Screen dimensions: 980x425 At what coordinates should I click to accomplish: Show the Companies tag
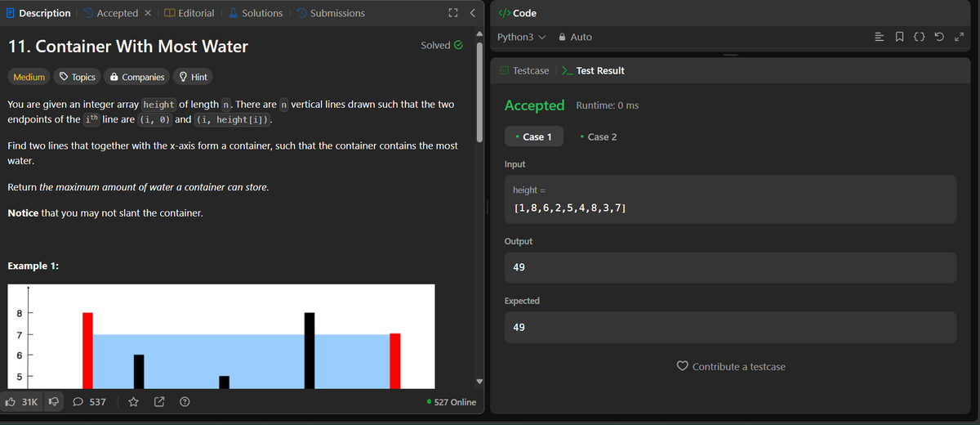pyautogui.click(x=136, y=77)
